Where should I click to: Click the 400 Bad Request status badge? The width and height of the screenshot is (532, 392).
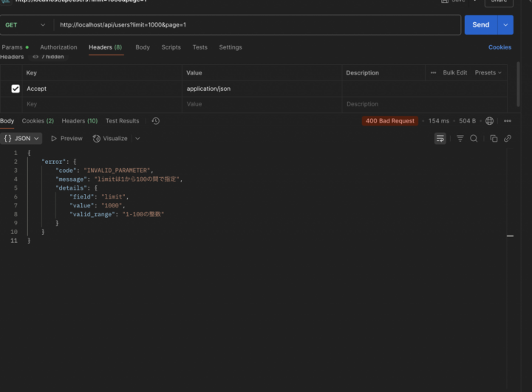390,121
